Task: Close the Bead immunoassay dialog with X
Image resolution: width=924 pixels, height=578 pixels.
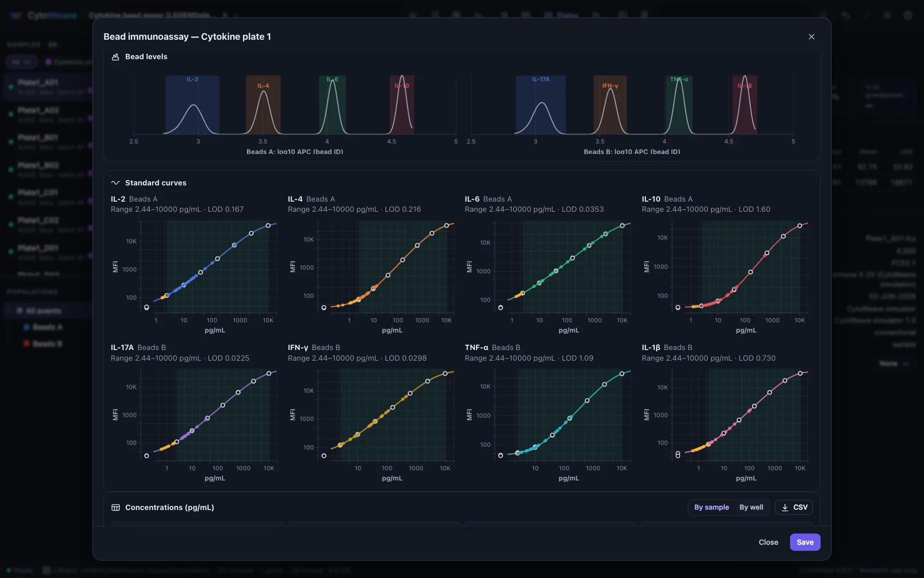Action: point(811,37)
